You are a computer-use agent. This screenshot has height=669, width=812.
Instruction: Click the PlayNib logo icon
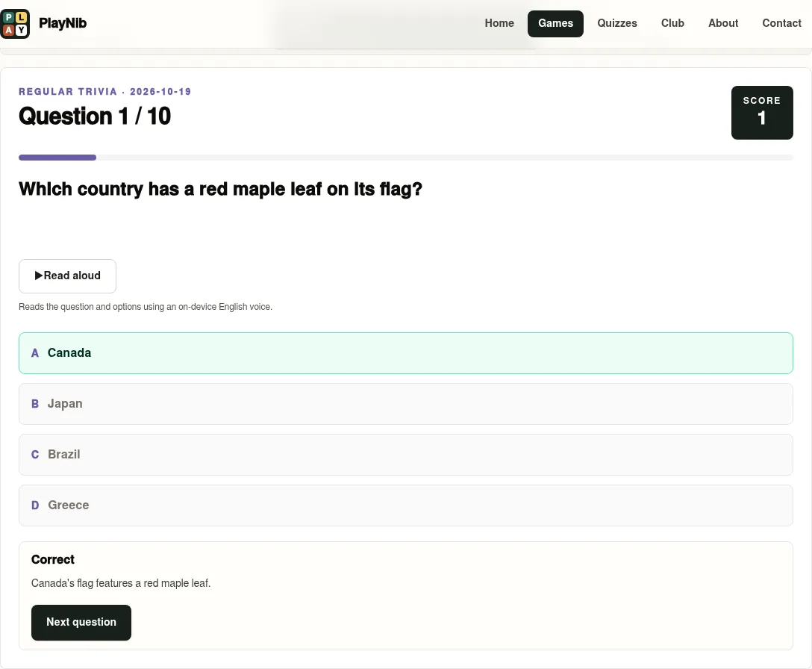coord(15,23)
